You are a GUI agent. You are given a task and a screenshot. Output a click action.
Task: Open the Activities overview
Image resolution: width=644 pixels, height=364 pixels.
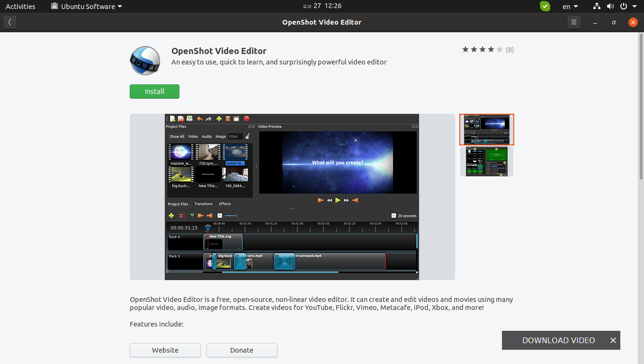click(20, 6)
